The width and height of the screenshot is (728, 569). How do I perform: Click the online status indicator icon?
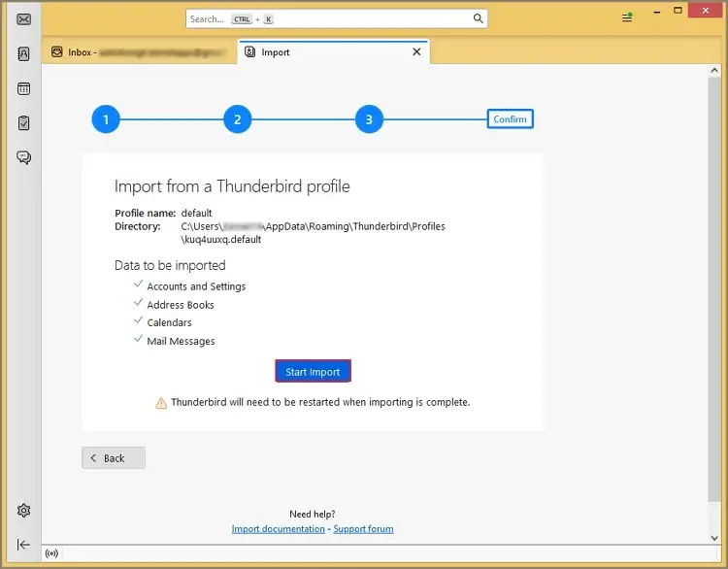click(51, 552)
